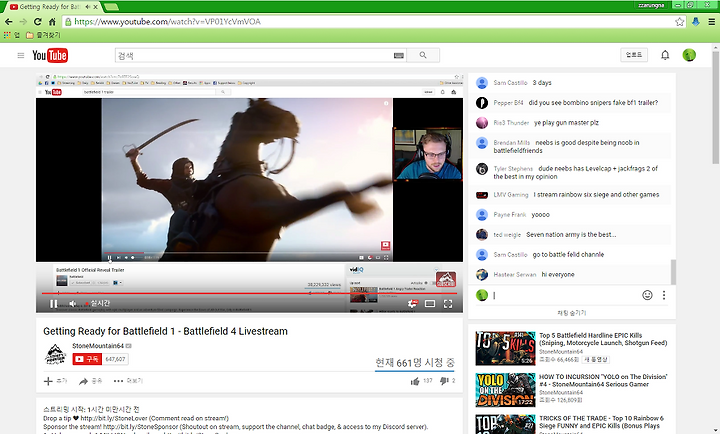Click the 'Getting Ready for Battlefield 1' title
This screenshot has height=434, width=720.
coord(165,331)
